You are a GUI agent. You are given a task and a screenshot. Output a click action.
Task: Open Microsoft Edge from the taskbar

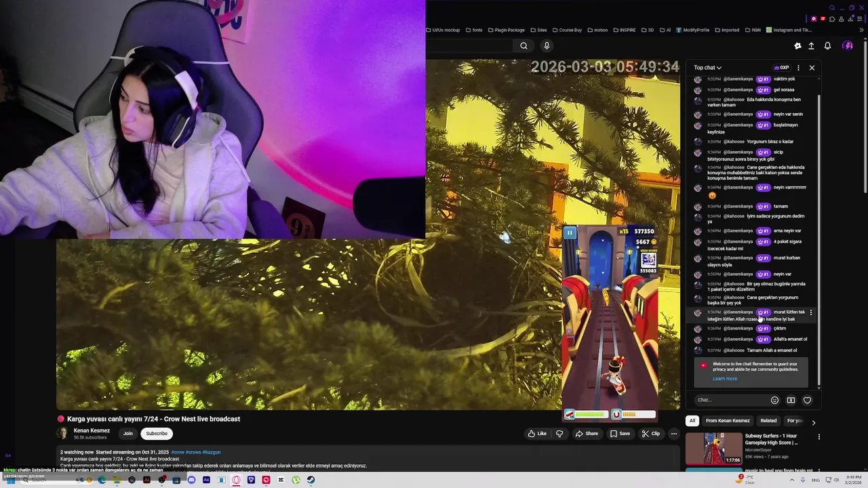tap(102, 480)
